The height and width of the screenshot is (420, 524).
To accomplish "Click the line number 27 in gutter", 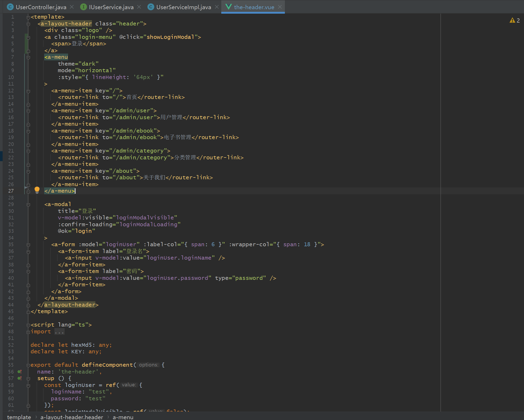I will [x=11, y=191].
